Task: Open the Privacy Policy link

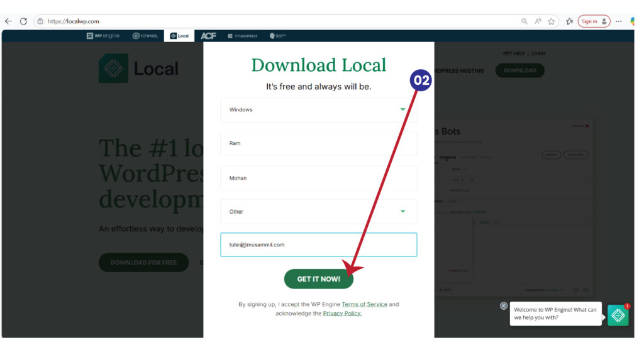Action: [x=342, y=313]
